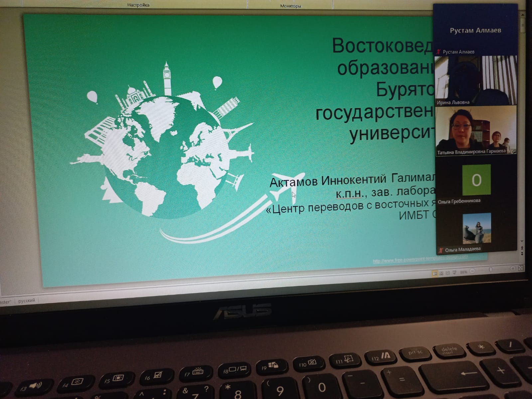
Task: Click the русский language indicator
Action: pos(27,301)
